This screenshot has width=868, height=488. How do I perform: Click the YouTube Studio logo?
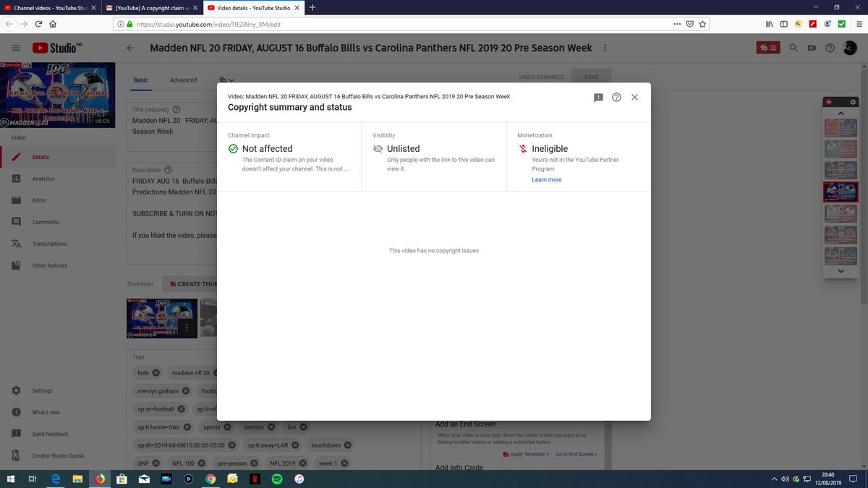[57, 48]
